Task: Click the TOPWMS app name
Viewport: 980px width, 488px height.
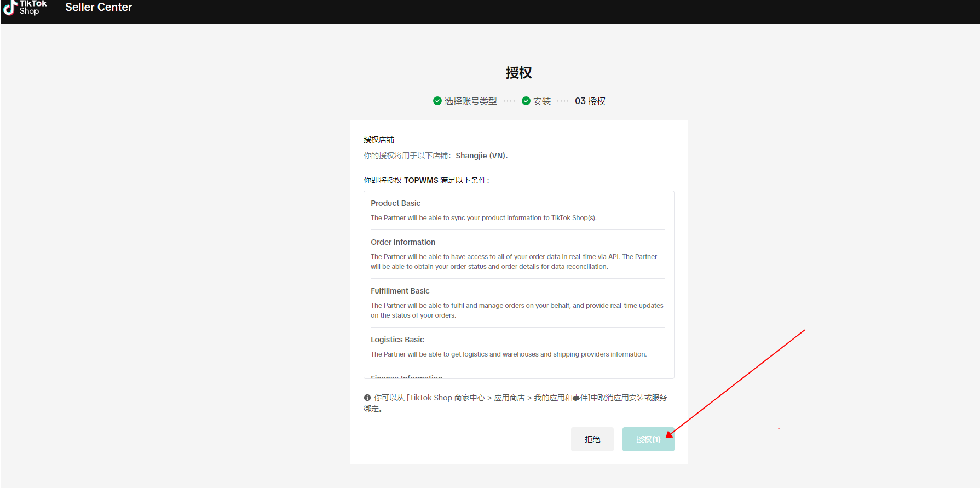Action: (421, 180)
